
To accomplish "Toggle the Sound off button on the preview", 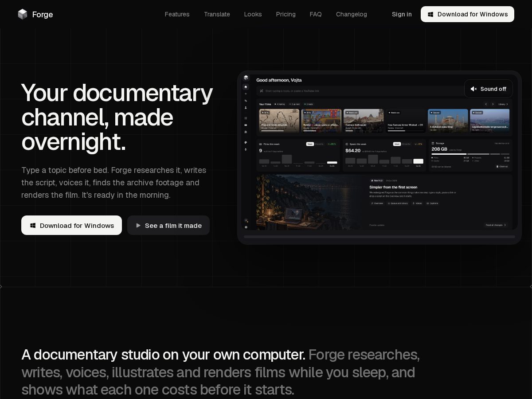I will pos(489,89).
